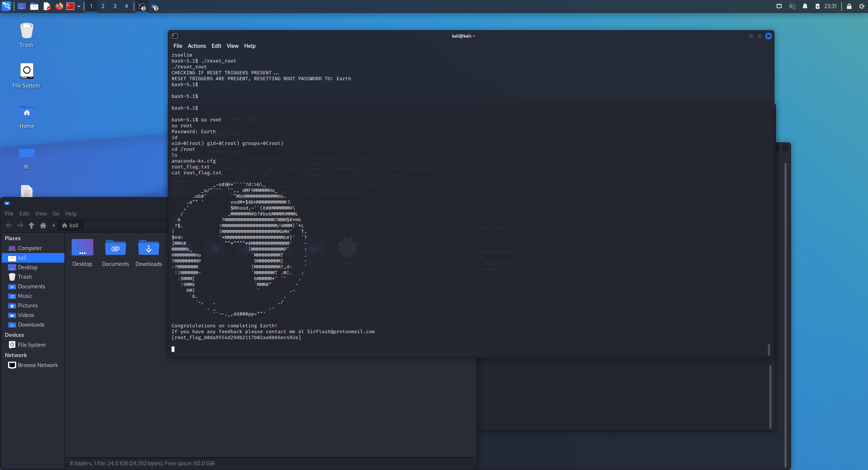
Task: Select kali in the Places sidebar
Action: 33,258
